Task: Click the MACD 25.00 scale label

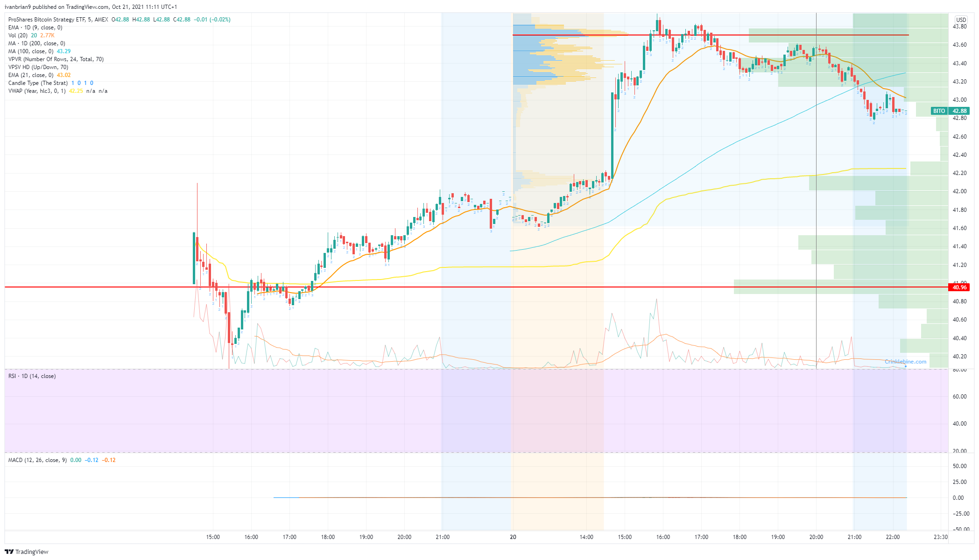Action: pyautogui.click(x=959, y=482)
